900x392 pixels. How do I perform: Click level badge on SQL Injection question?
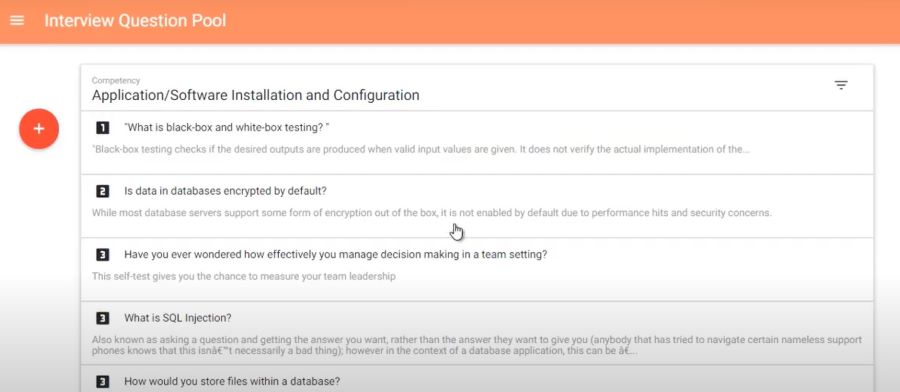102,318
